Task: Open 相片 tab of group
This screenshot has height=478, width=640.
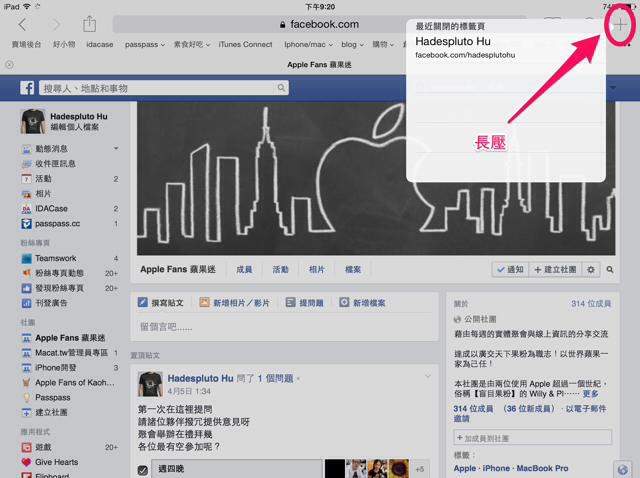Action: (317, 269)
